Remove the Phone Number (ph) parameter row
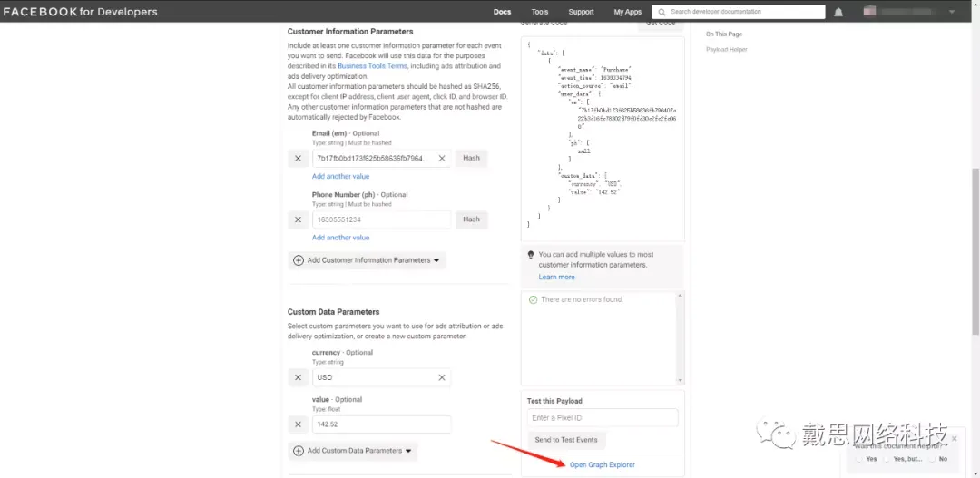The height and width of the screenshot is (478, 980). tap(299, 219)
